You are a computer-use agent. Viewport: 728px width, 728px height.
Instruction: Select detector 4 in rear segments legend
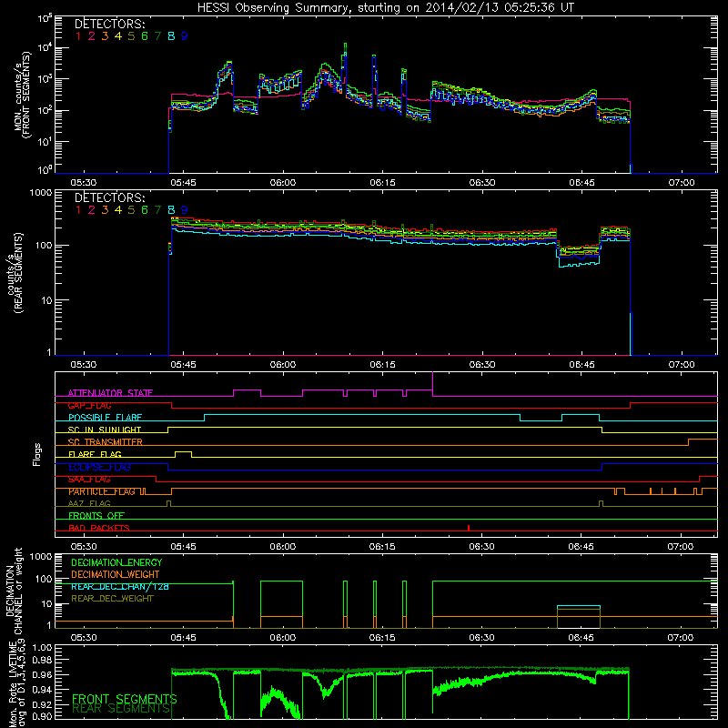coord(118,210)
